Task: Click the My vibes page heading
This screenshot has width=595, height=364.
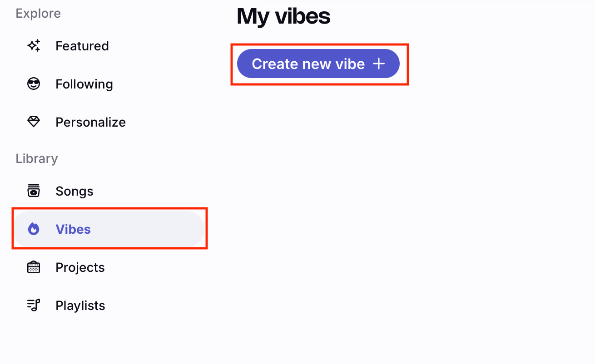Action: point(283,16)
